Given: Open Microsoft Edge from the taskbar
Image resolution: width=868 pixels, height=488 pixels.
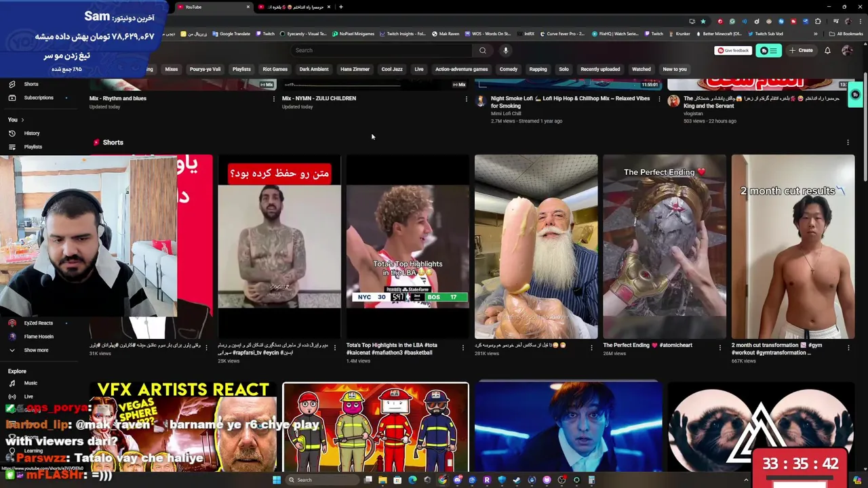Looking at the screenshot, I should pyautogui.click(x=412, y=480).
